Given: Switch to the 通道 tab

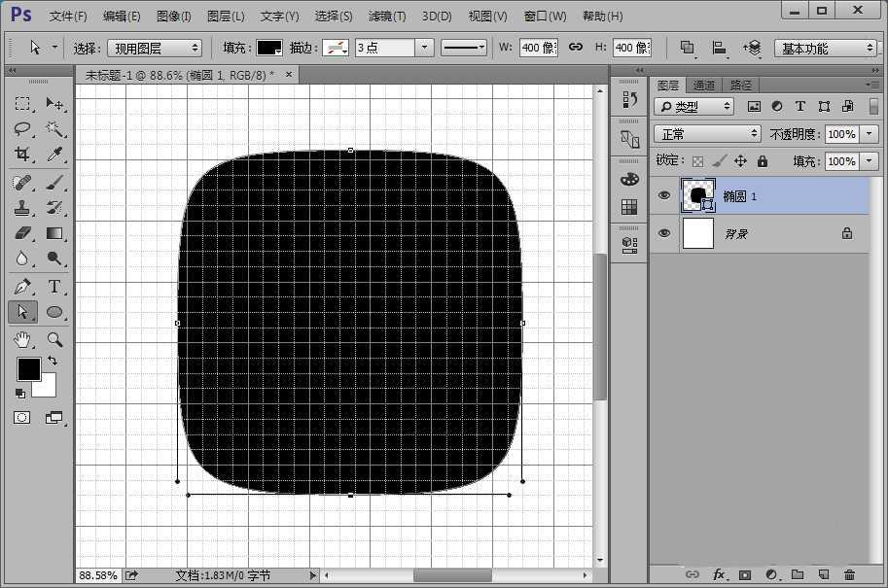Looking at the screenshot, I should (704, 86).
